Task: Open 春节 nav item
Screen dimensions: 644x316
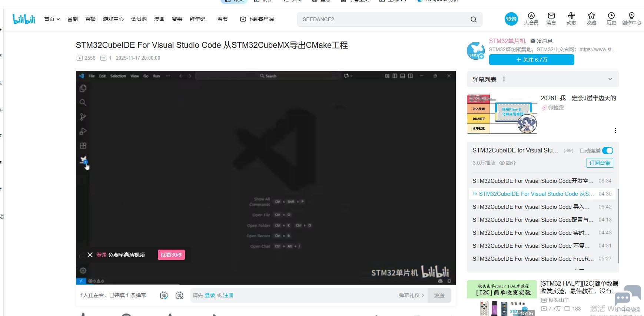Action: 223,19
